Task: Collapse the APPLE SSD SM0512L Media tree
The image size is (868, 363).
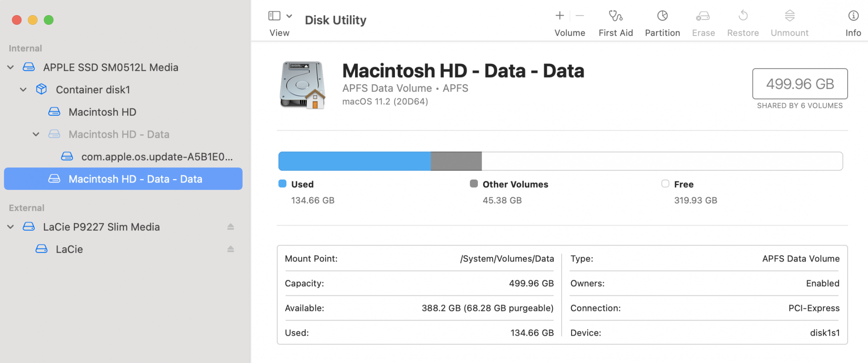Action: (11, 67)
